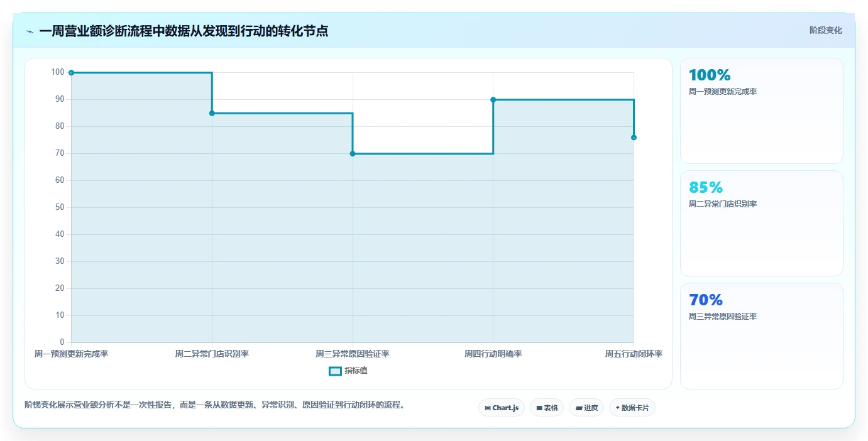The height and width of the screenshot is (441, 868).
Task: Click the 100 y-axis tick label
Action: click(x=58, y=72)
